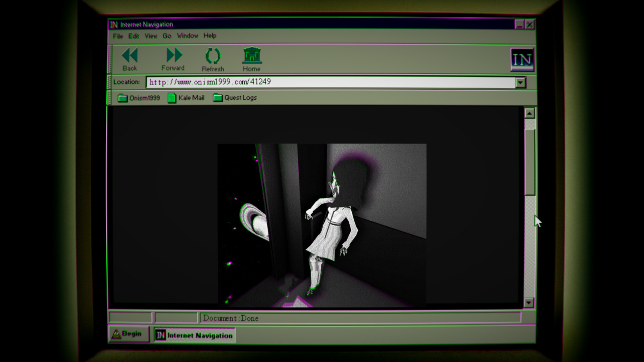Click the Begin start button

coord(128,334)
